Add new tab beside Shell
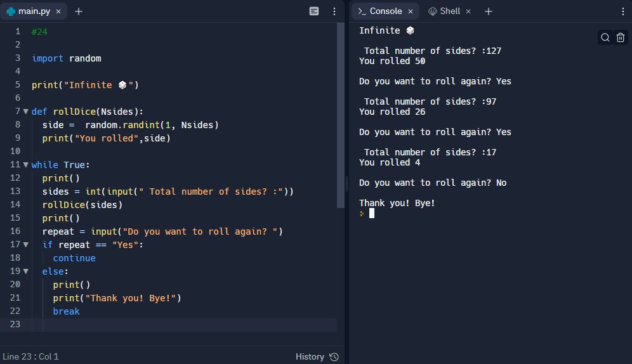632x364 pixels. 489,11
